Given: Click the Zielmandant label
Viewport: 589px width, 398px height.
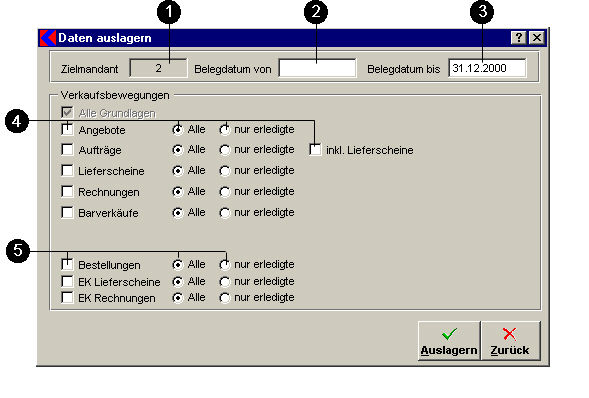Looking at the screenshot, I should click(x=89, y=69).
